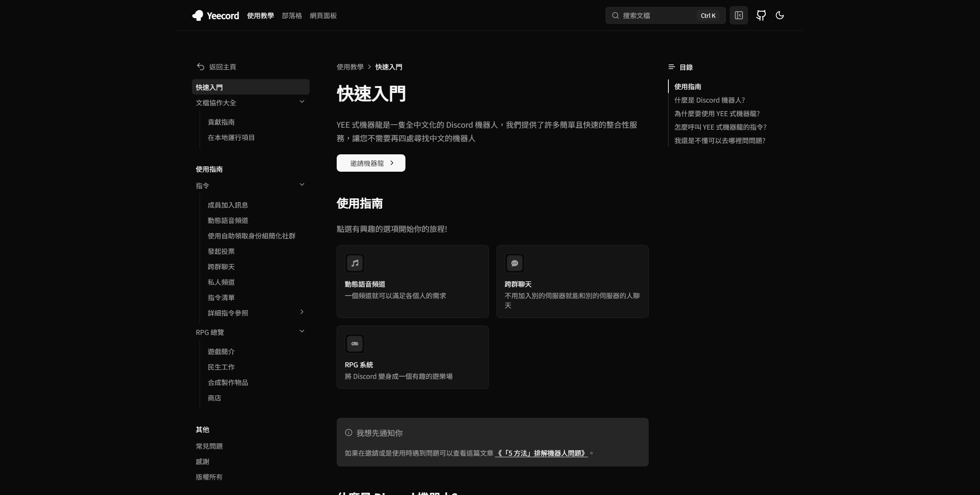This screenshot has height=495, width=980.
Task: Open the GitHub repository icon
Action: 761,15
